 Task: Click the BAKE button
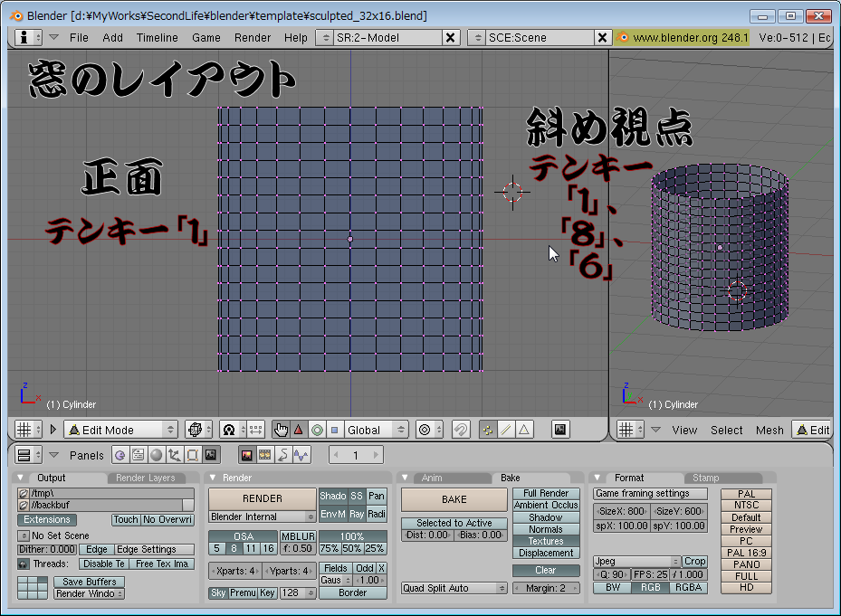click(x=454, y=499)
